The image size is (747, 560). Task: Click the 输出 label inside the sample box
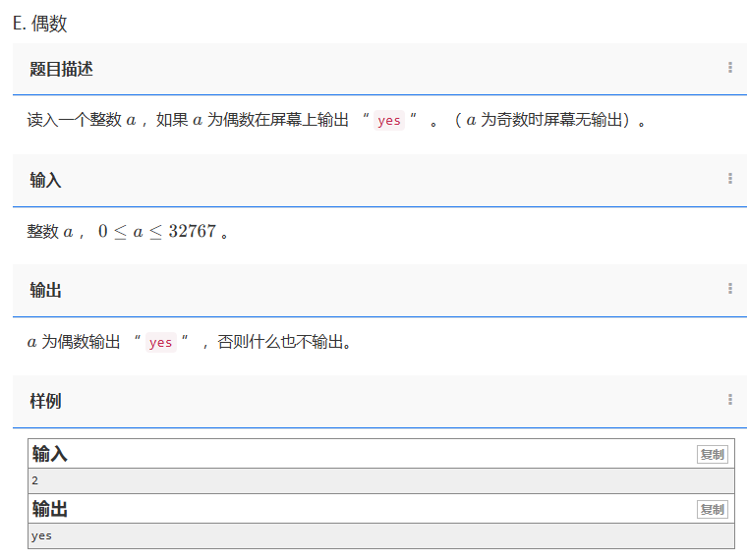[x=50, y=509]
